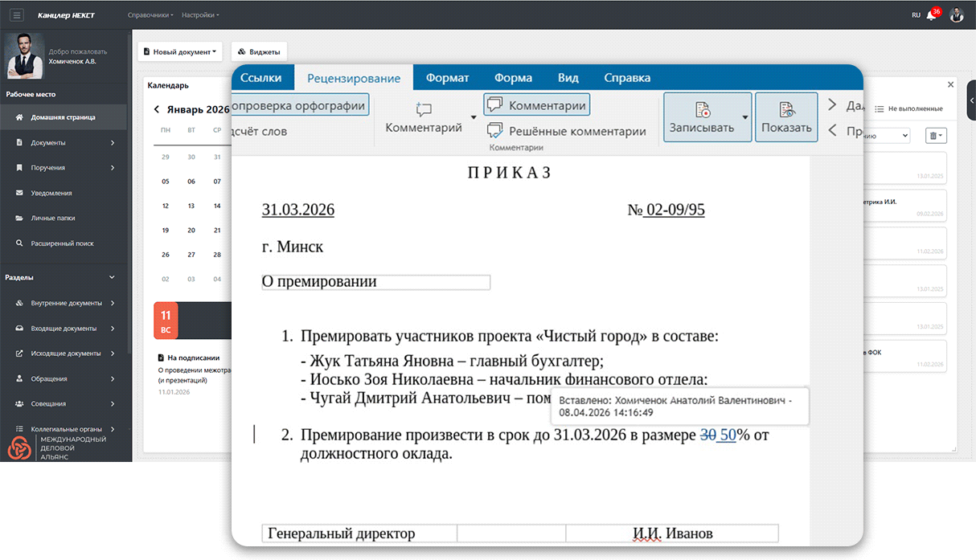Switch to the Формат ribbon tab
Viewport: 976px width, 560px height.
(x=447, y=78)
